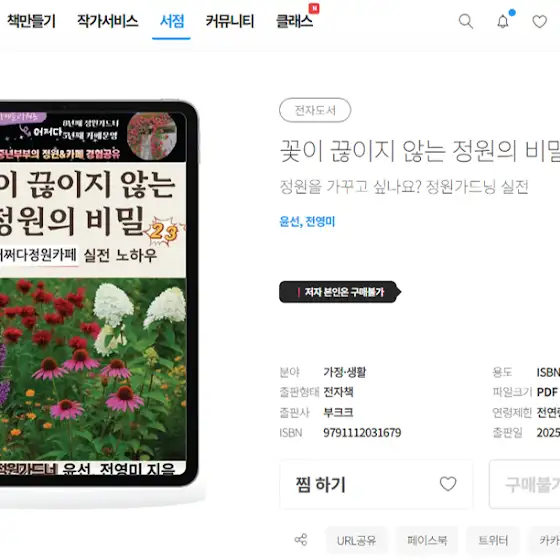
Task: Open the 작가서비스 menu
Action: (108, 21)
